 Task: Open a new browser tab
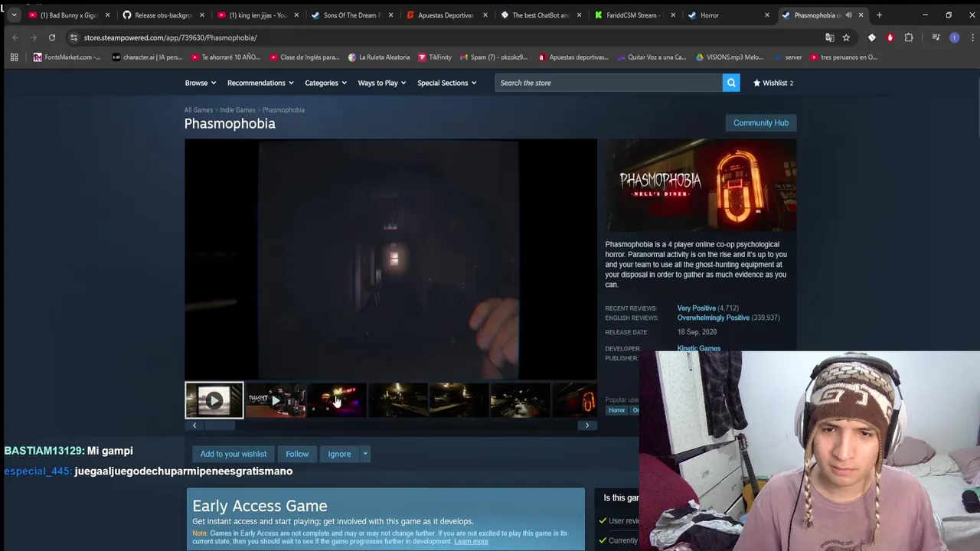click(879, 15)
